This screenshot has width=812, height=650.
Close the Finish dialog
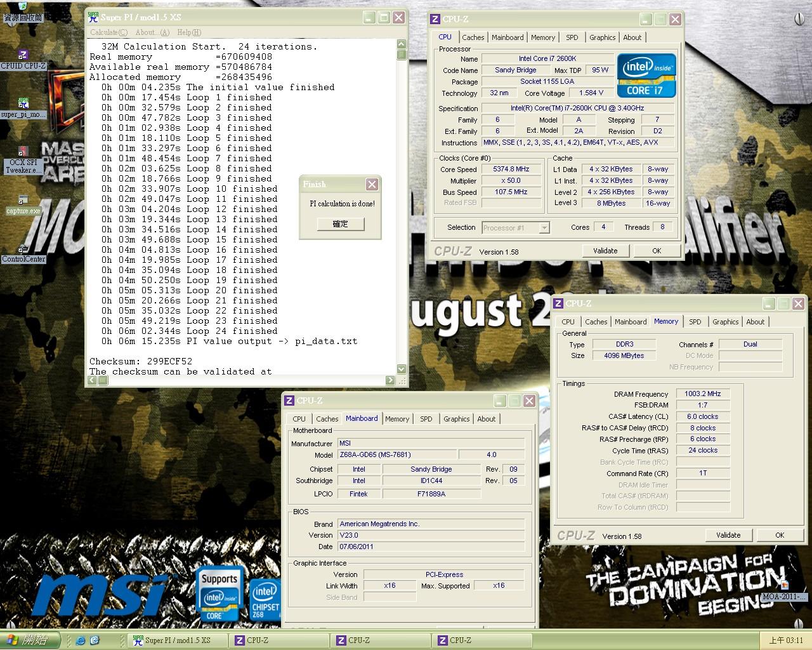point(372,185)
